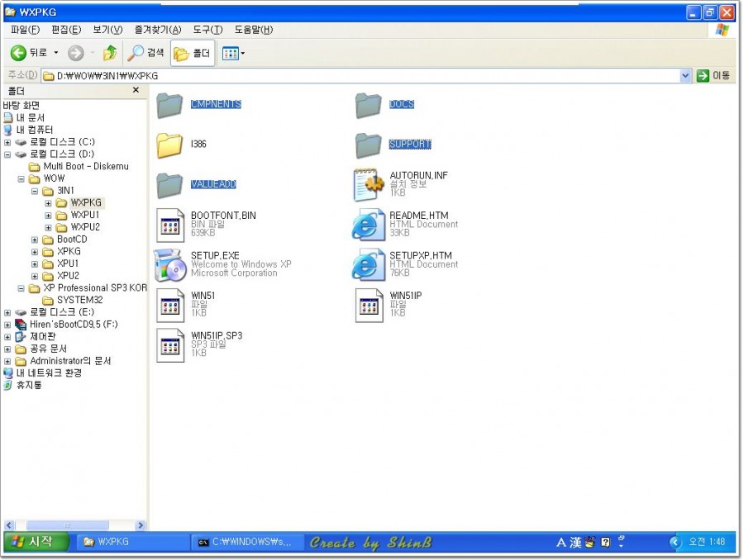Switch to C:\WINDOWS command prompt taskbar button
Image resolution: width=744 pixels, height=560 pixels.
coord(246,542)
